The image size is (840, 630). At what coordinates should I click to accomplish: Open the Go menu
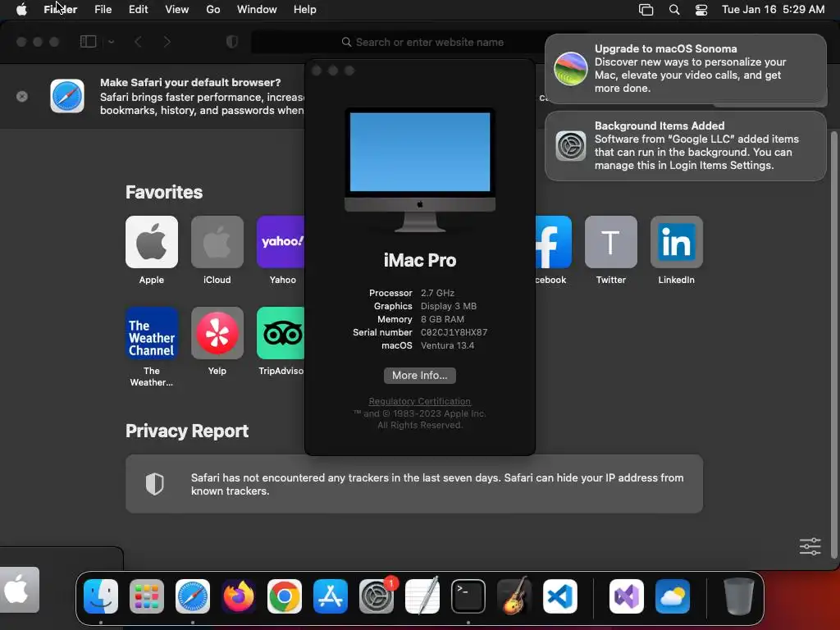tap(213, 10)
